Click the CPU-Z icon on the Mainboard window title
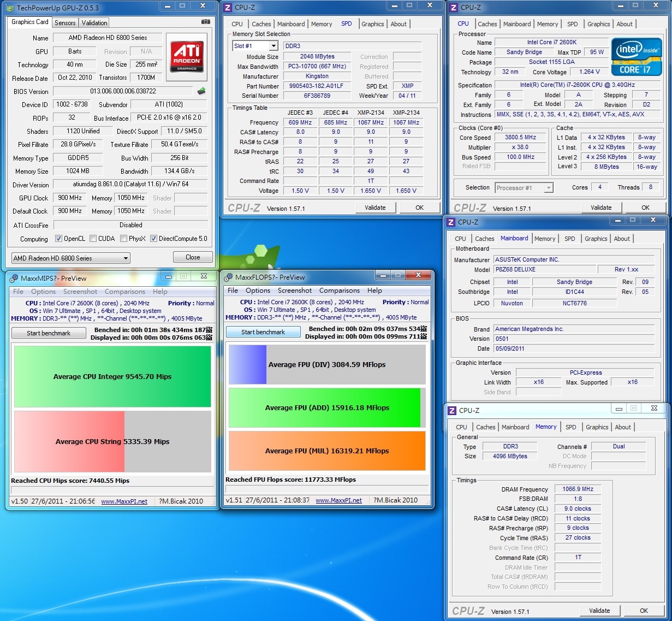The image size is (672, 621). point(451,222)
